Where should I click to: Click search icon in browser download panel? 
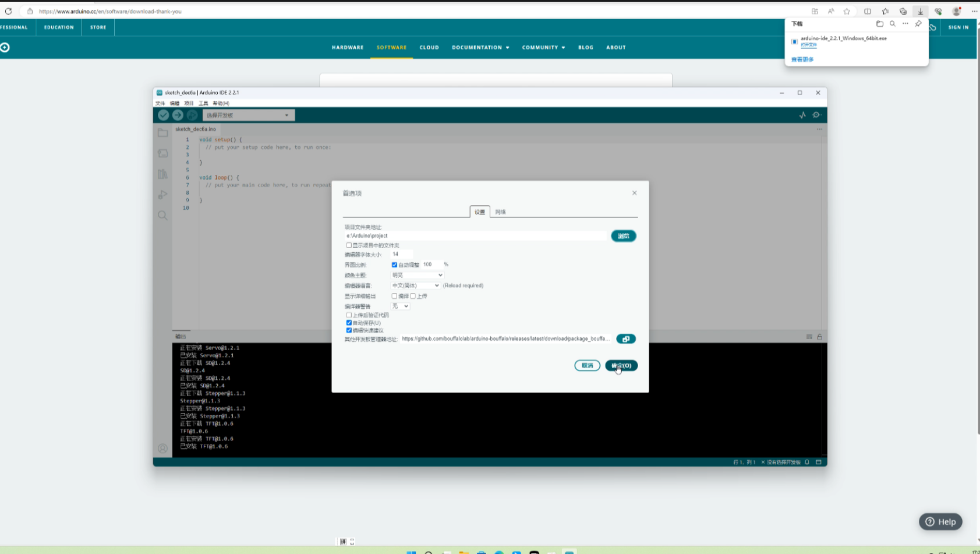click(893, 24)
